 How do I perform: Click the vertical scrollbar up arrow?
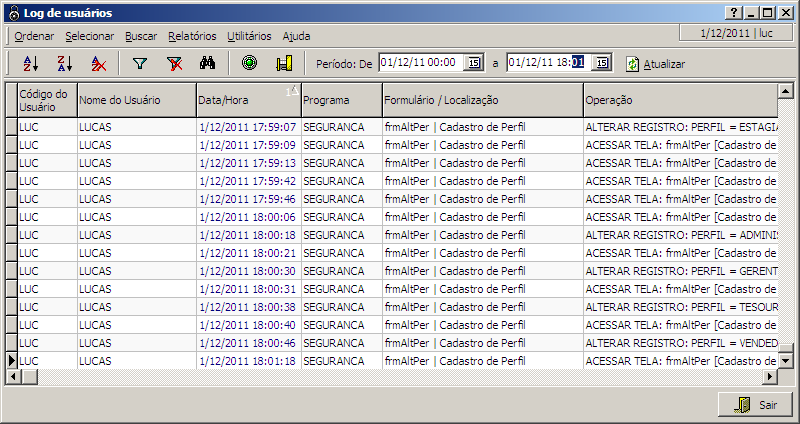[786, 91]
